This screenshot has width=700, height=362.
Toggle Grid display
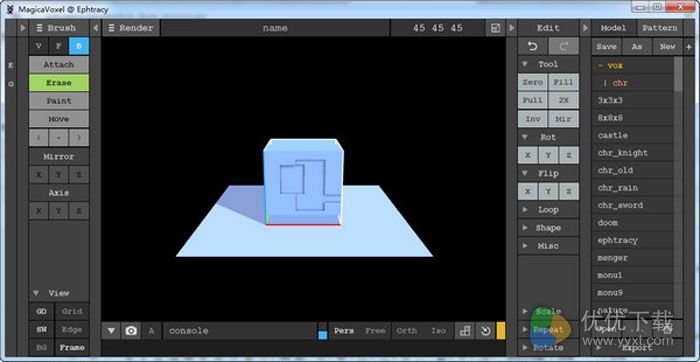[72, 312]
